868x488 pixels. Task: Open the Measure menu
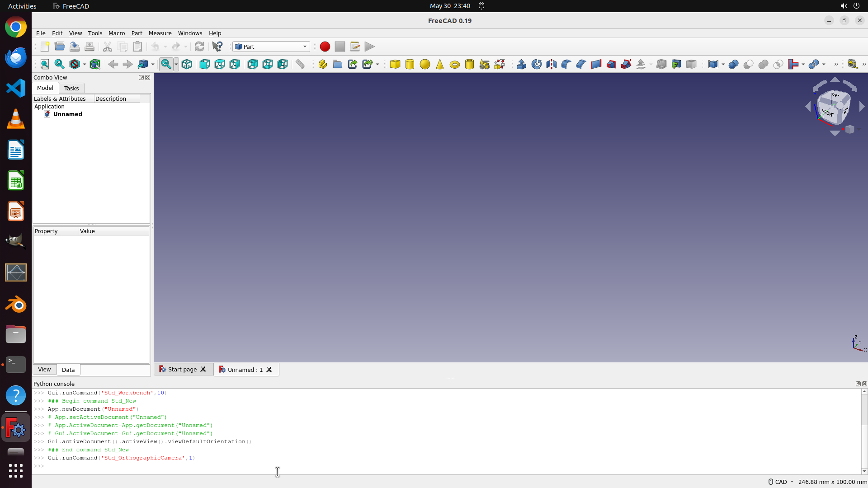coord(160,33)
